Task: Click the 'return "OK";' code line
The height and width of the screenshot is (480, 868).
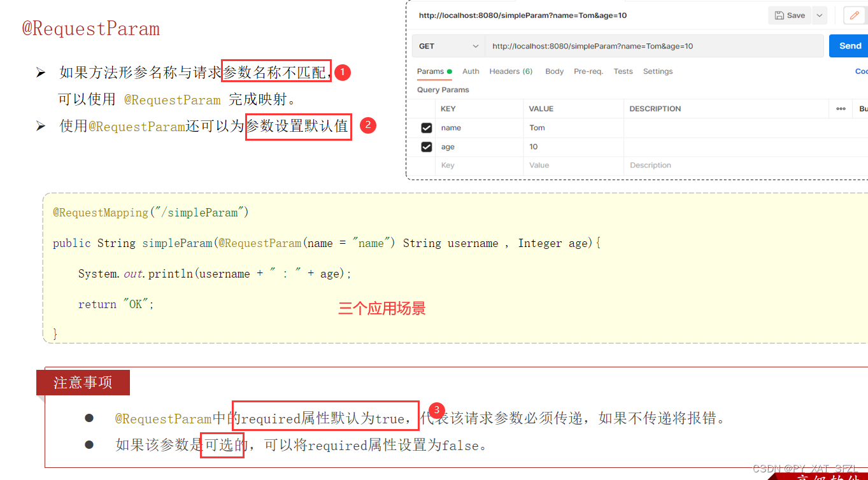Action: click(x=117, y=304)
